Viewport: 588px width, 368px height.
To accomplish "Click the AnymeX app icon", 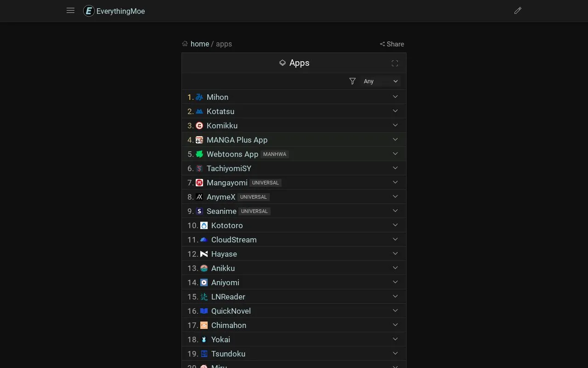I will (x=199, y=197).
